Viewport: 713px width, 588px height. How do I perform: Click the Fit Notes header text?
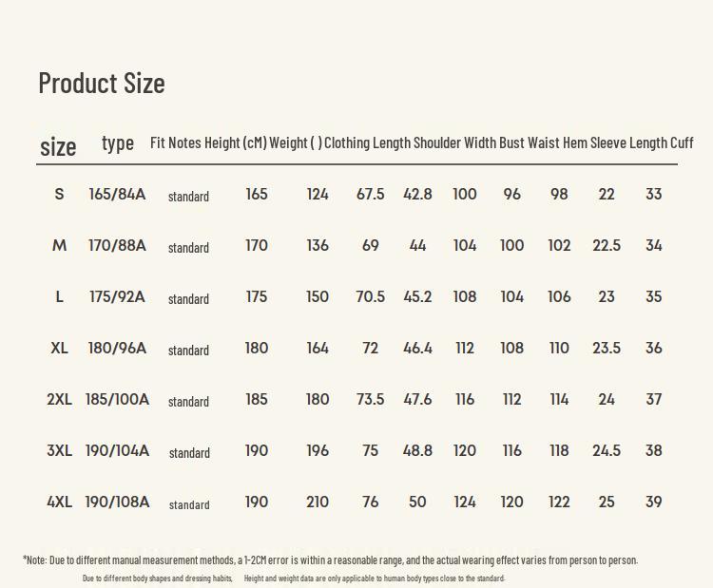[x=176, y=142]
